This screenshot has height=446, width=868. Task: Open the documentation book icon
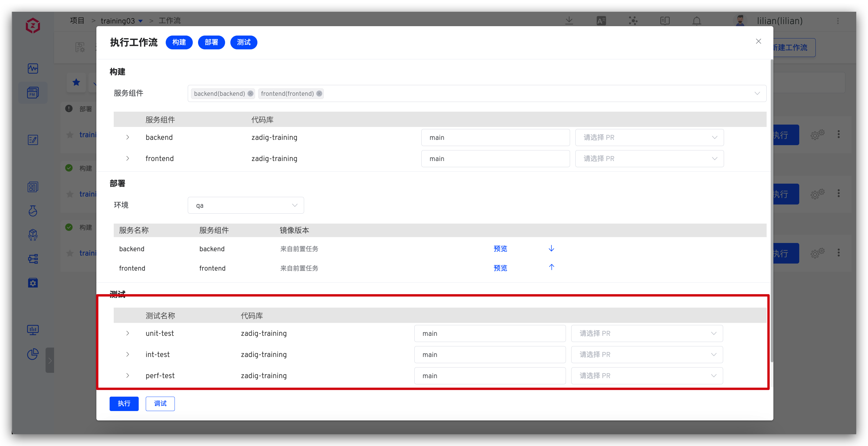coord(665,21)
